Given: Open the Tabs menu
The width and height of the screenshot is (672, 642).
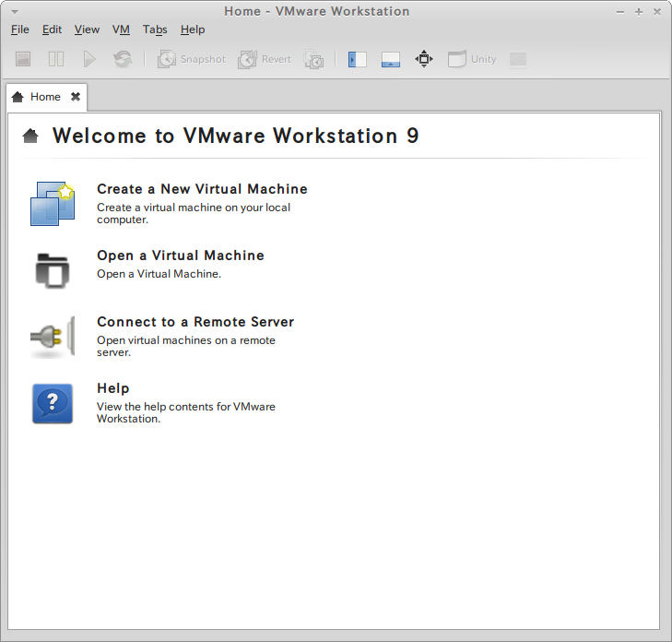Looking at the screenshot, I should click(155, 30).
